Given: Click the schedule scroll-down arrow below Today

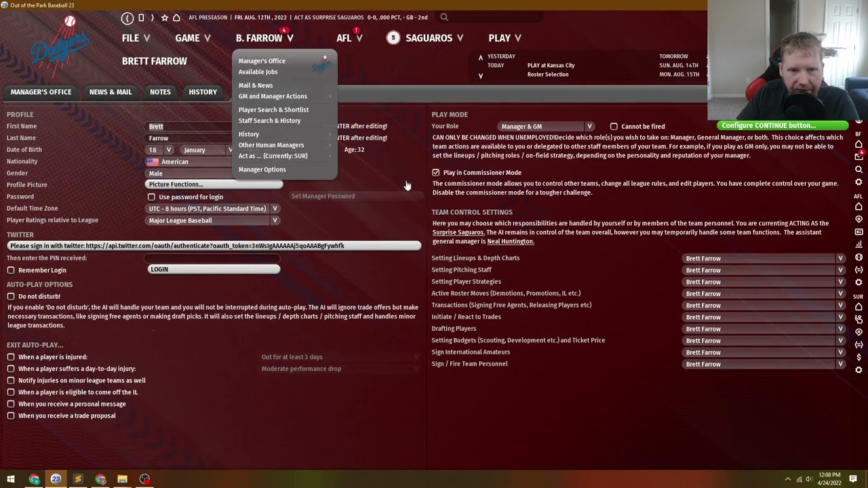Looking at the screenshot, I should pyautogui.click(x=481, y=76).
